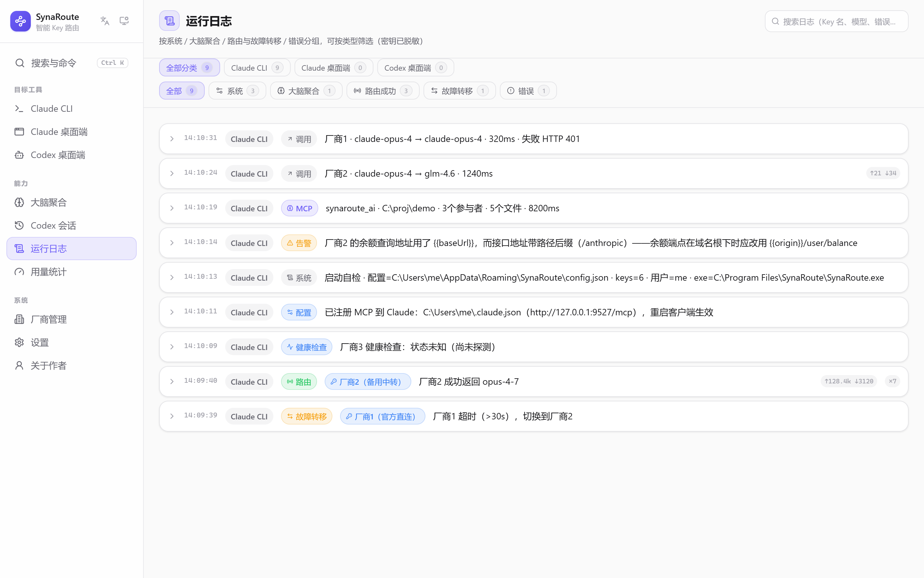This screenshot has height=578, width=924.
Task: Expand the 14:09:39 故障转移 log row
Action: click(x=534, y=416)
